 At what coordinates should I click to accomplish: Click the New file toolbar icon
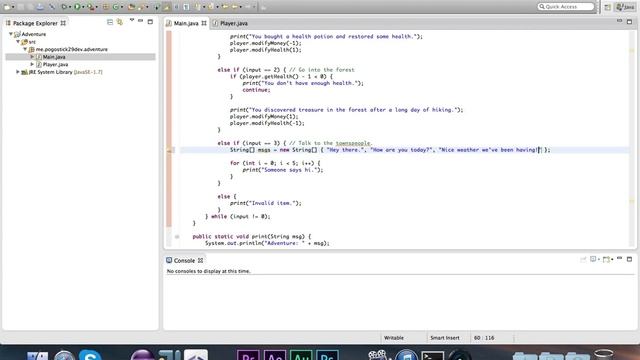[7, 7]
